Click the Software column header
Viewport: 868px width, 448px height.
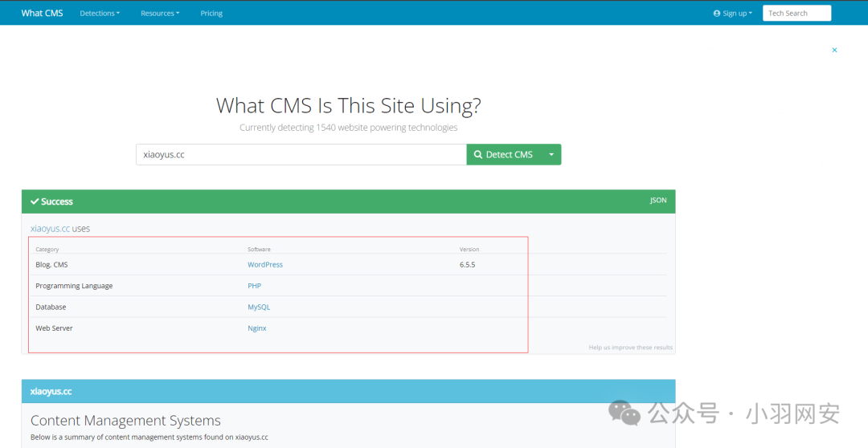(259, 250)
